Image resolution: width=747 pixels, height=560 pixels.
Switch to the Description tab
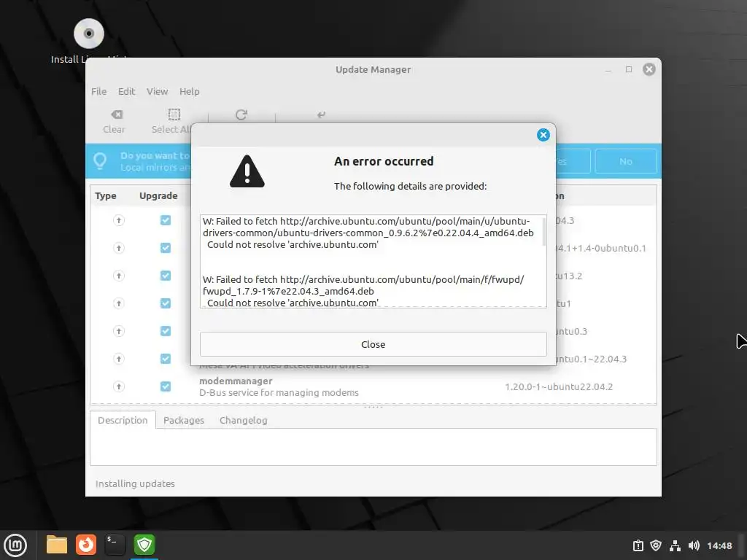[x=123, y=420]
